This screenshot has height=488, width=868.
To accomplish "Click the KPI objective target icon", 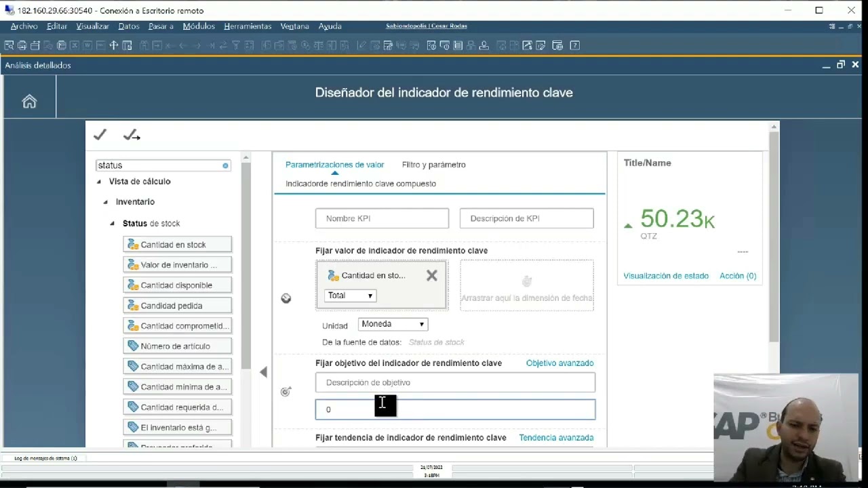I will coord(286,392).
